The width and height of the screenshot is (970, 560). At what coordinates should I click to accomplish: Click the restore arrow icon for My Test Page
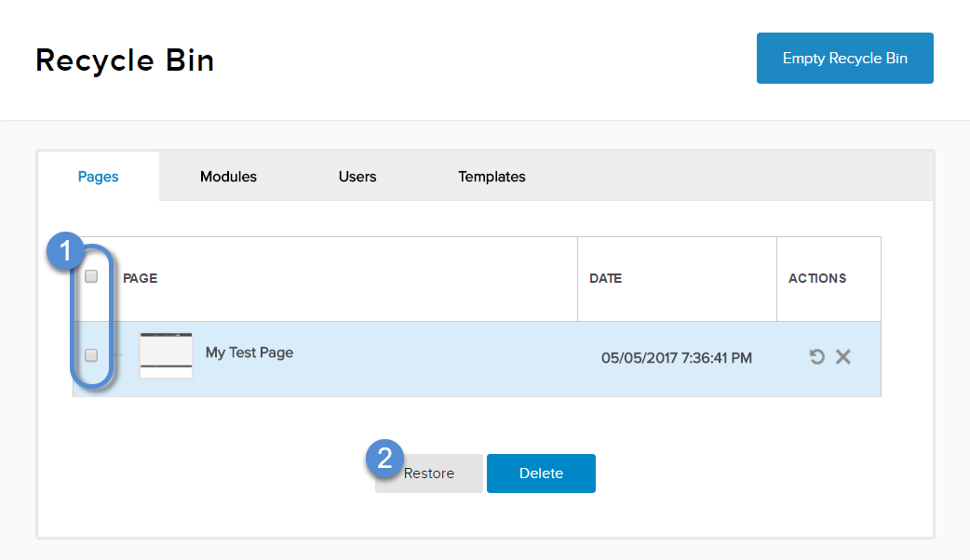816,356
